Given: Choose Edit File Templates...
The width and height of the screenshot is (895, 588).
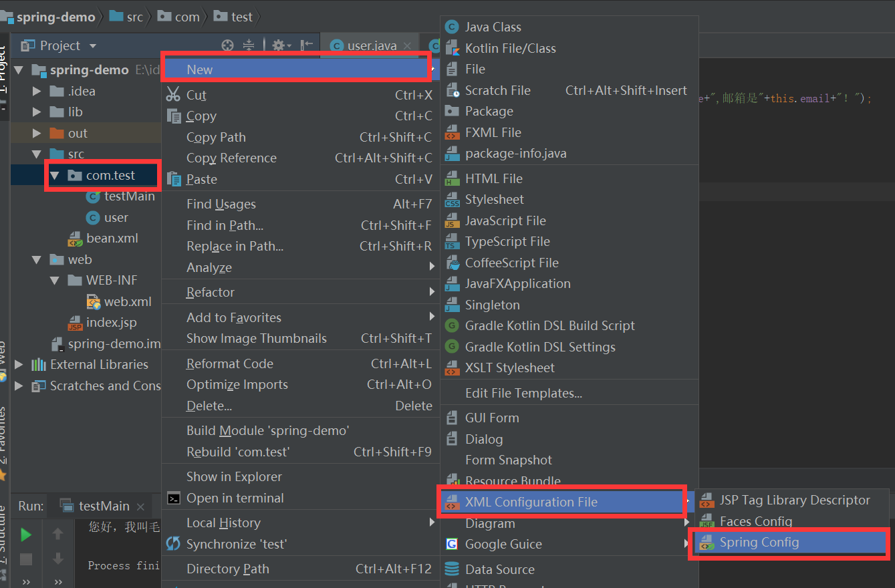Looking at the screenshot, I should tap(569, 394).
